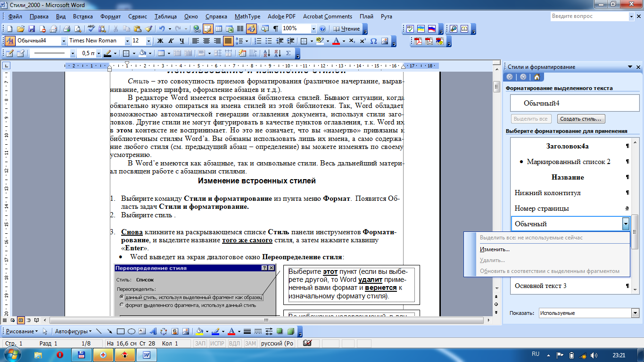Click the Insert Table icon
644x362 pixels.
pos(219,29)
